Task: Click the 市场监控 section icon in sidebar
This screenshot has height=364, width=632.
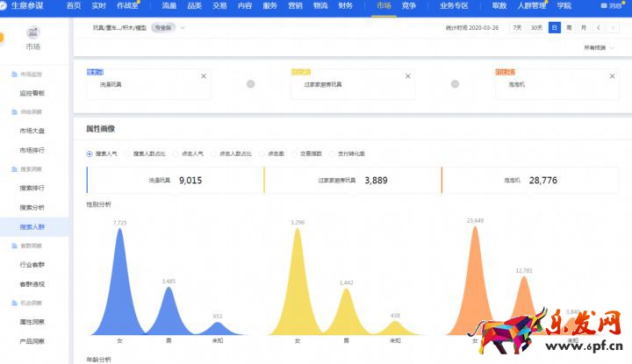Action: click(14, 75)
